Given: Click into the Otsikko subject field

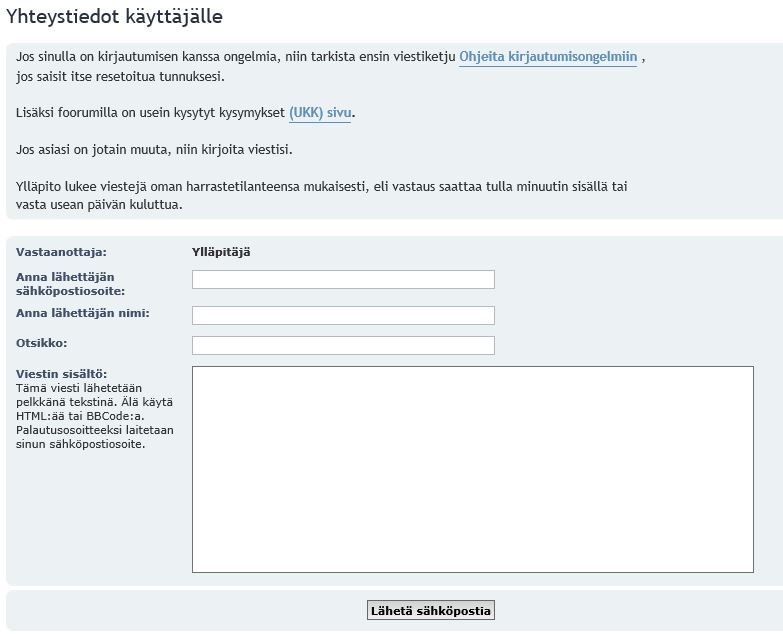Looking at the screenshot, I should click(343, 345).
